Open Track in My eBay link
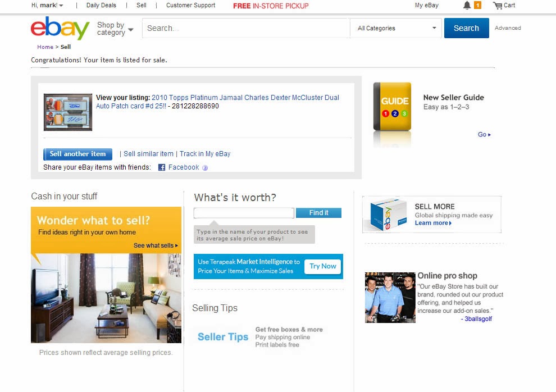 205,154
